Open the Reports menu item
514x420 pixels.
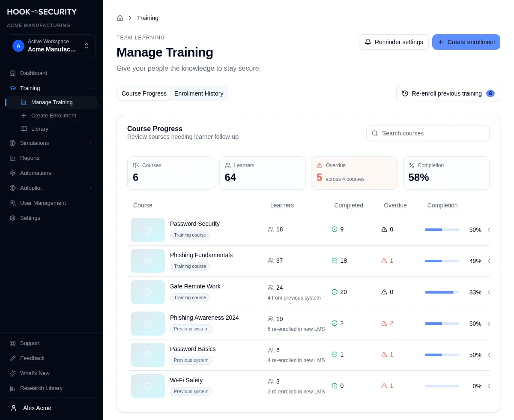(x=51, y=158)
